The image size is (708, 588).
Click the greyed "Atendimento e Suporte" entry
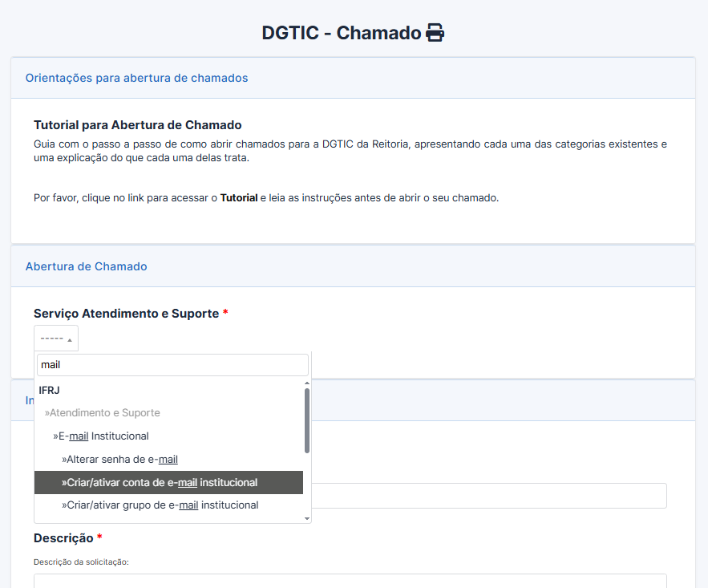tap(103, 413)
